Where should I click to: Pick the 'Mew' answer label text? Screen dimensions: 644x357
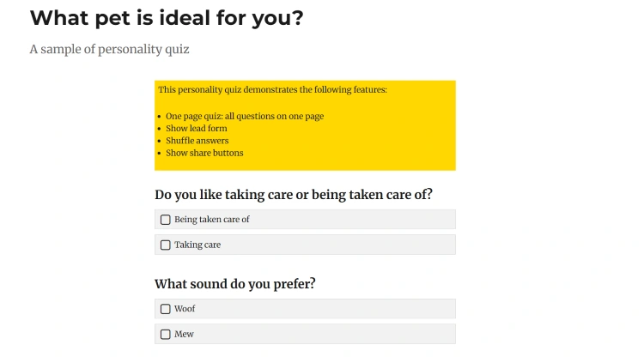[x=184, y=334]
